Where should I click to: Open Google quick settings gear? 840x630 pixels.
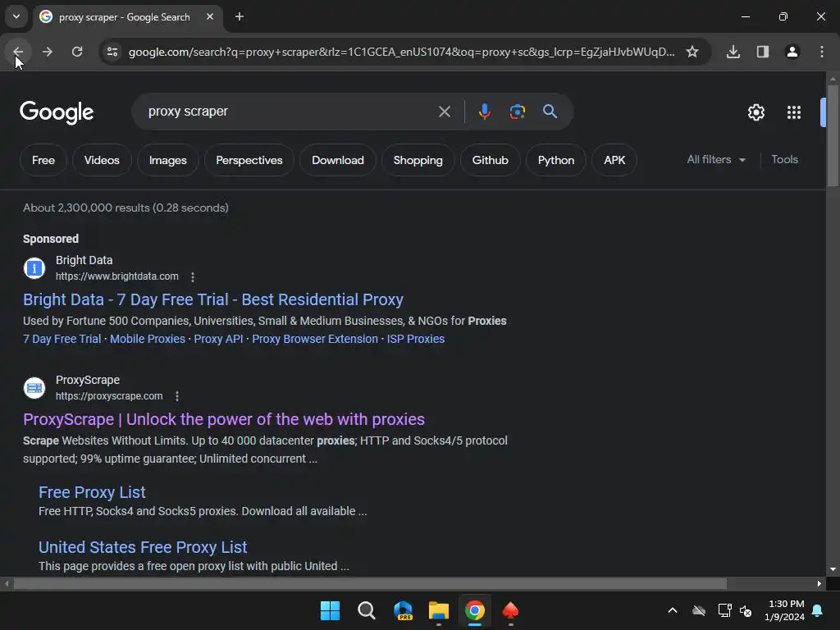[756, 112]
